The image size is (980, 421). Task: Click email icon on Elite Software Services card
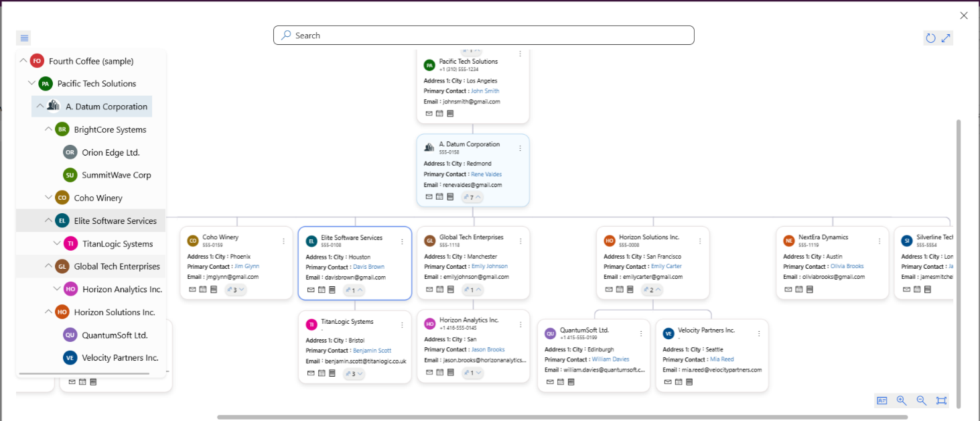tap(311, 290)
